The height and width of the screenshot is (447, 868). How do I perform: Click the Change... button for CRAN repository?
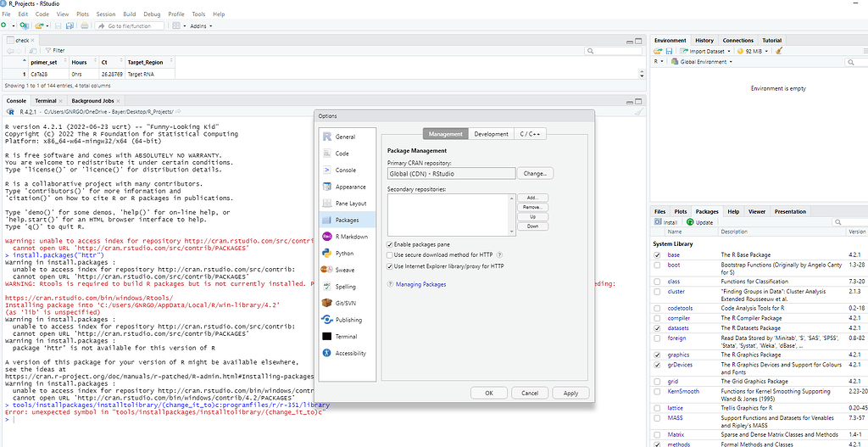tap(536, 173)
